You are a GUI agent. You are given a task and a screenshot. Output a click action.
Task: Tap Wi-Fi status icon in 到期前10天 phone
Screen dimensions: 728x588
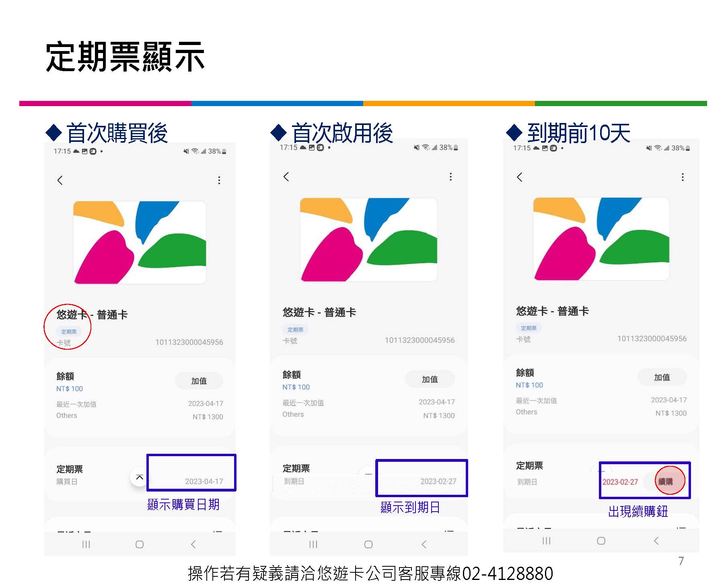(x=658, y=148)
